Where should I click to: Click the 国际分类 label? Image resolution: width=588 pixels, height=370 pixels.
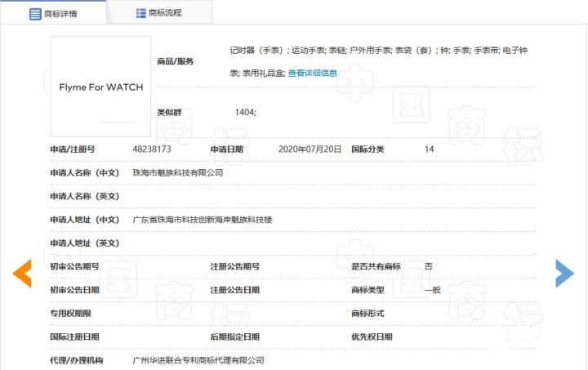click(x=367, y=149)
